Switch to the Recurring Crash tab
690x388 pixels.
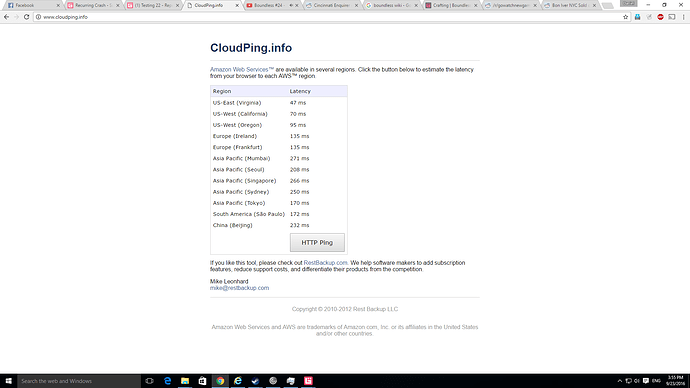click(93, 5)
